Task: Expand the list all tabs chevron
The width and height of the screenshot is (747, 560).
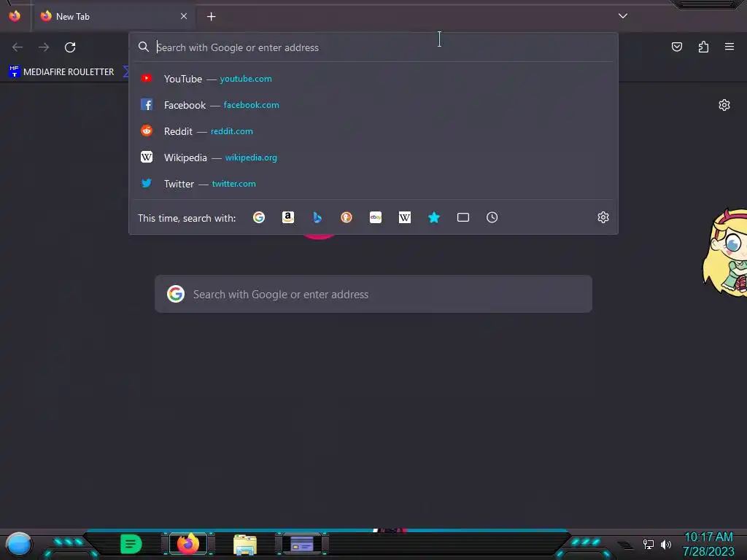Action: click(623, 16)
